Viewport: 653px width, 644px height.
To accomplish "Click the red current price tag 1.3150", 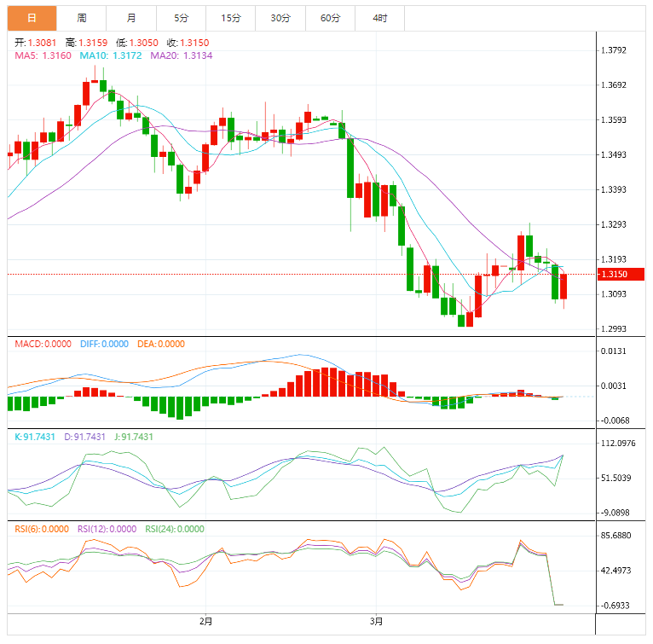I will [x=621, y=275].
